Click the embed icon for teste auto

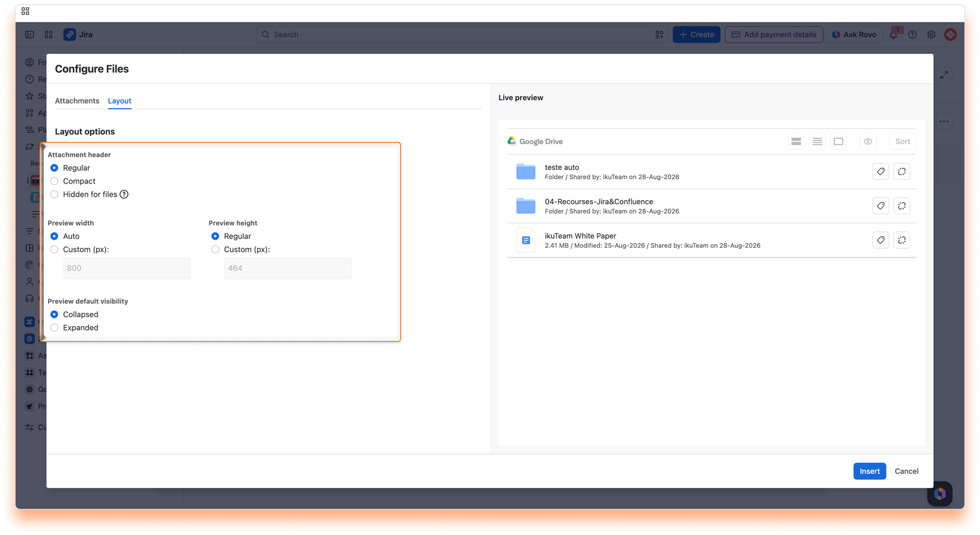click(902, 171)
